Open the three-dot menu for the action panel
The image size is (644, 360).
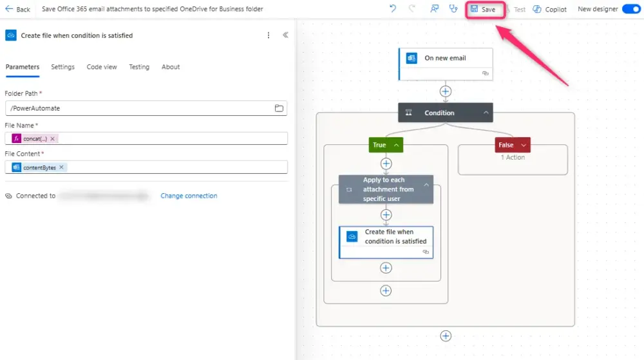point(269,35)
